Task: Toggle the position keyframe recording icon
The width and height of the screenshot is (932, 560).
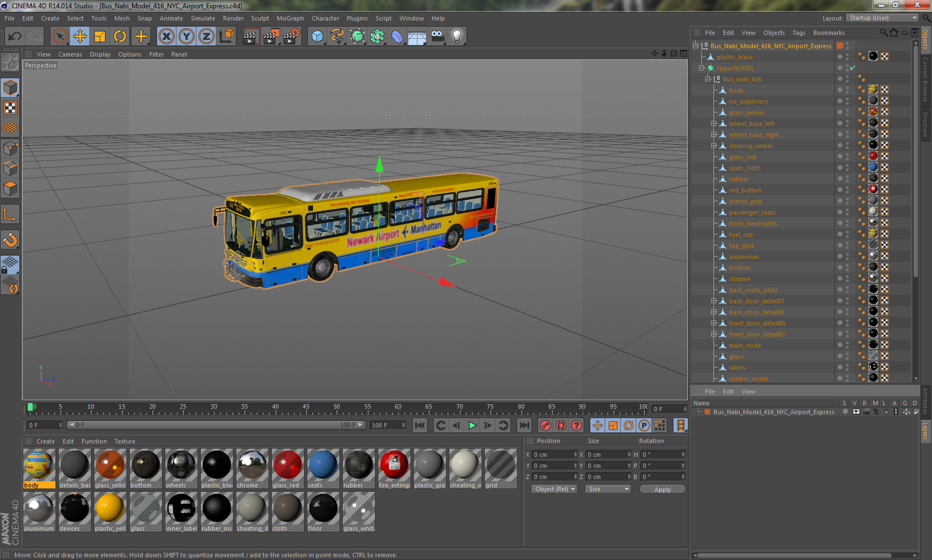Action: (x=597, y=425)
